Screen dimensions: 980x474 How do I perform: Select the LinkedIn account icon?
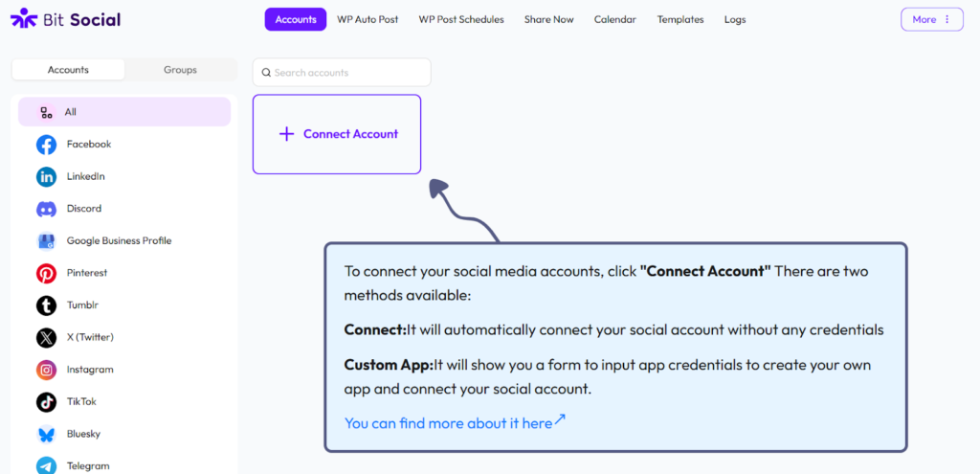[46, 176]
